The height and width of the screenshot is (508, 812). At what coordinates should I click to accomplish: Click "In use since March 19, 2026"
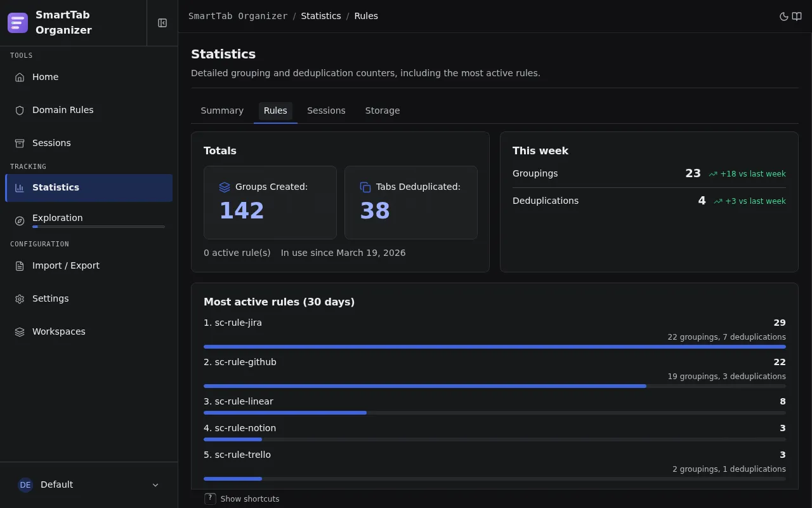tap(343, 253)
